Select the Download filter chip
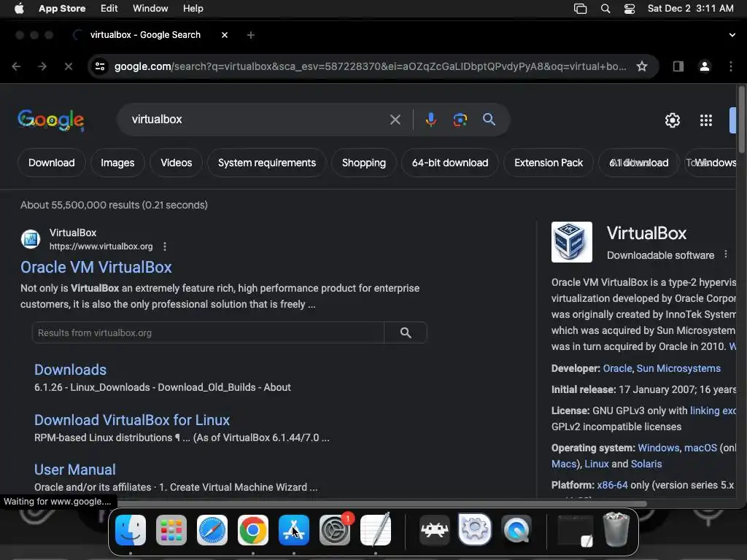The image size is (747, 560). 52,163
